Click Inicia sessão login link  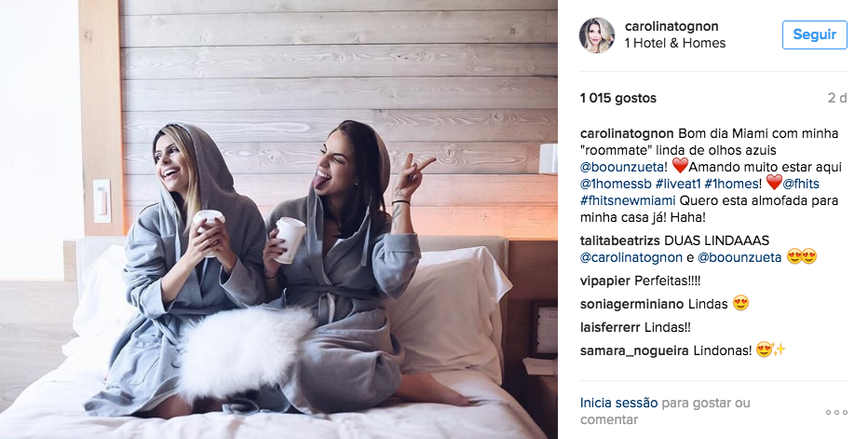click(x=619, y=403)
